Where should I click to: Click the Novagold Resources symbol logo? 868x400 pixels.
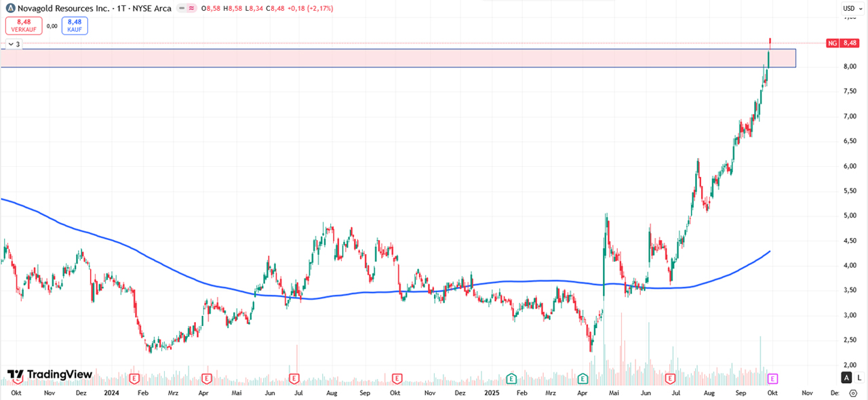pos(11,9)
